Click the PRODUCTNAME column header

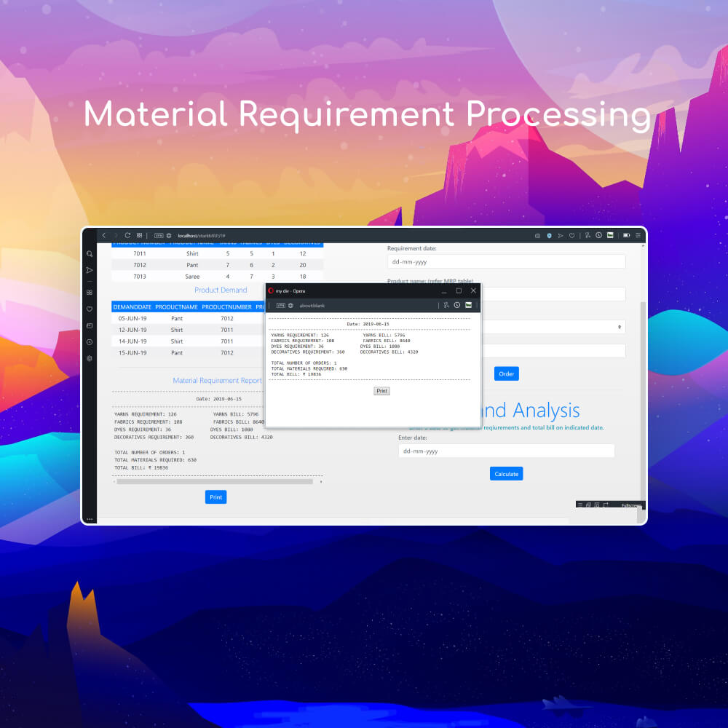tap(176, 307)
